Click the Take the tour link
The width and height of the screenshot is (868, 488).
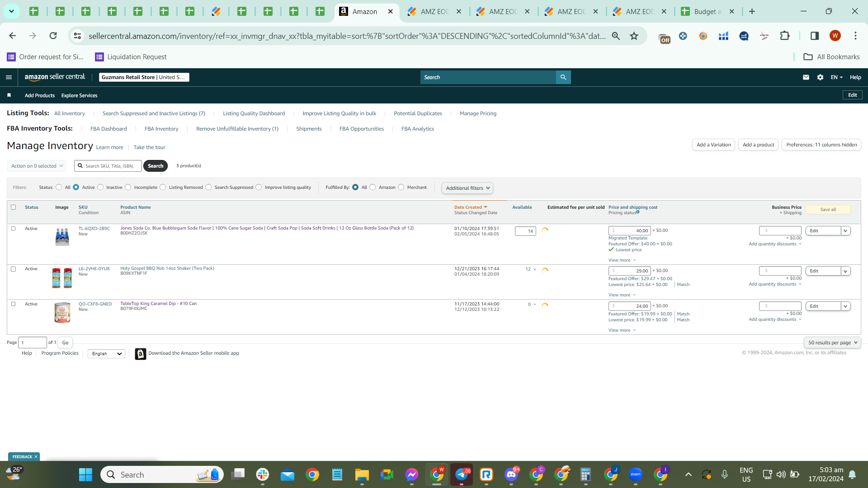tap(149, 147)
